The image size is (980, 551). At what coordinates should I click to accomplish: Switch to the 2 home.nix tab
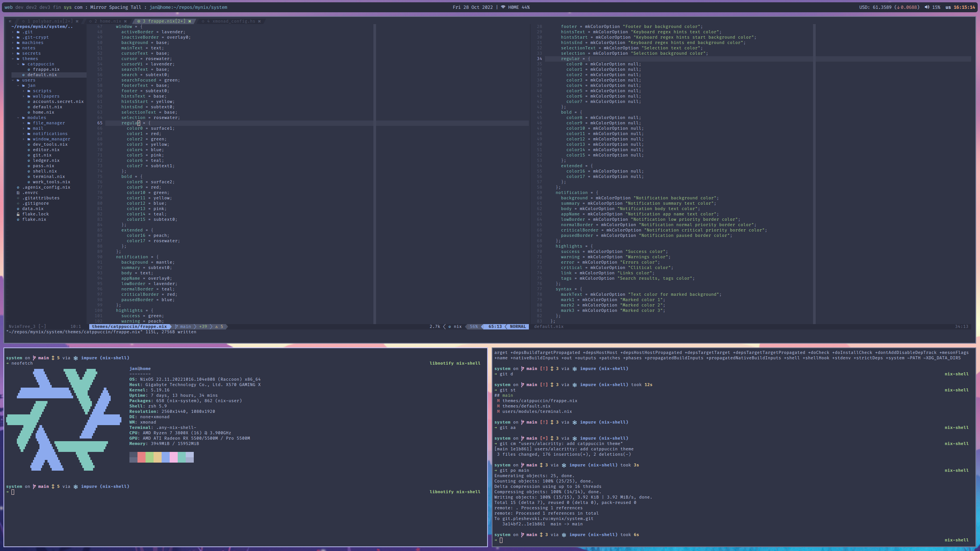[105, 21]
